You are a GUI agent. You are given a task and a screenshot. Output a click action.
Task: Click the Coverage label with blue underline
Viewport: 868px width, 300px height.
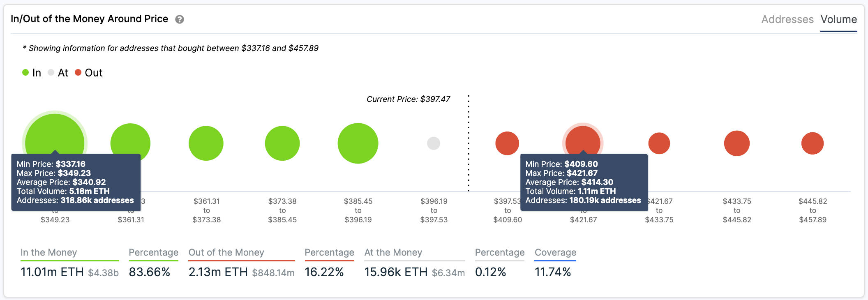click(555, 252)
